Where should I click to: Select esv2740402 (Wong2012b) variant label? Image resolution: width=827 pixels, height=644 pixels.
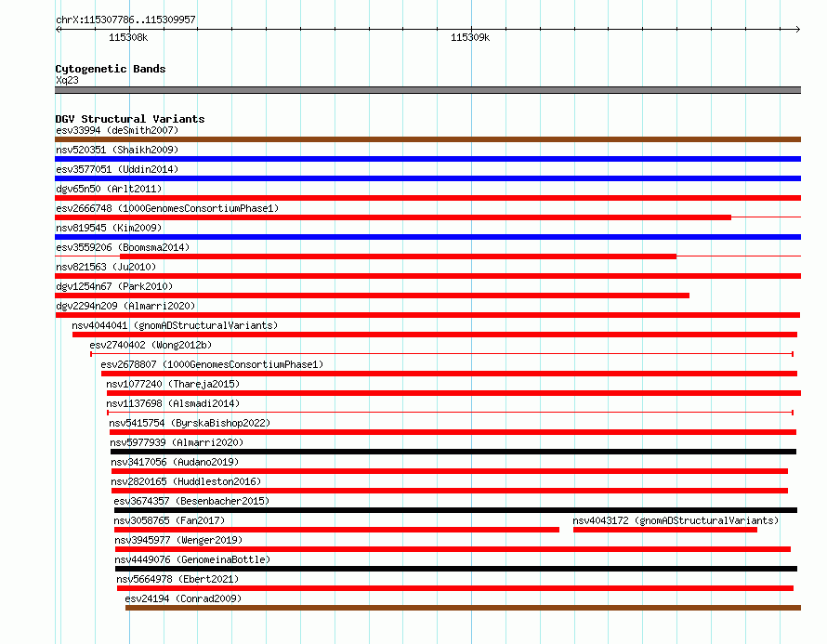151,345
